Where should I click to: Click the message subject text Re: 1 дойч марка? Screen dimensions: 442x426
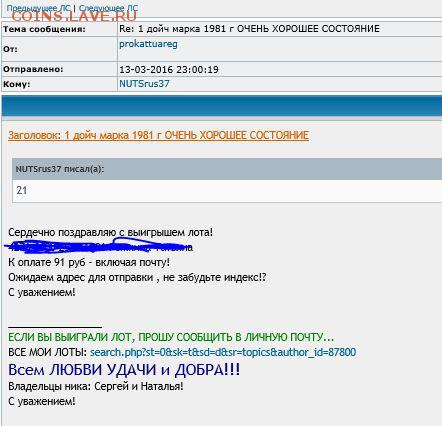pos(249,29)
